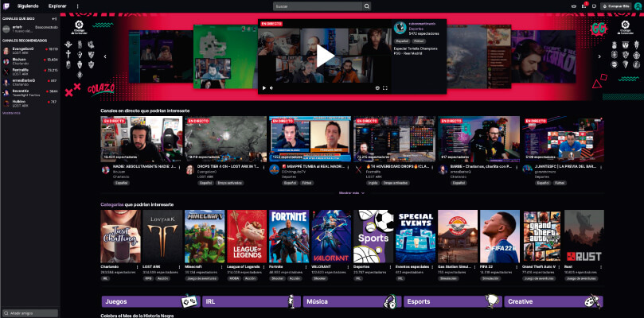The width and height of the screenshot is (644, 318).
Task: Browse the IRL section button
Action: [252, 301]
